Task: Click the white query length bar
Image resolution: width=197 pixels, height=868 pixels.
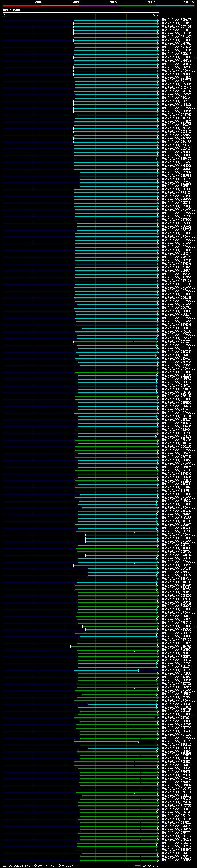Action: [x=81, y=12]
